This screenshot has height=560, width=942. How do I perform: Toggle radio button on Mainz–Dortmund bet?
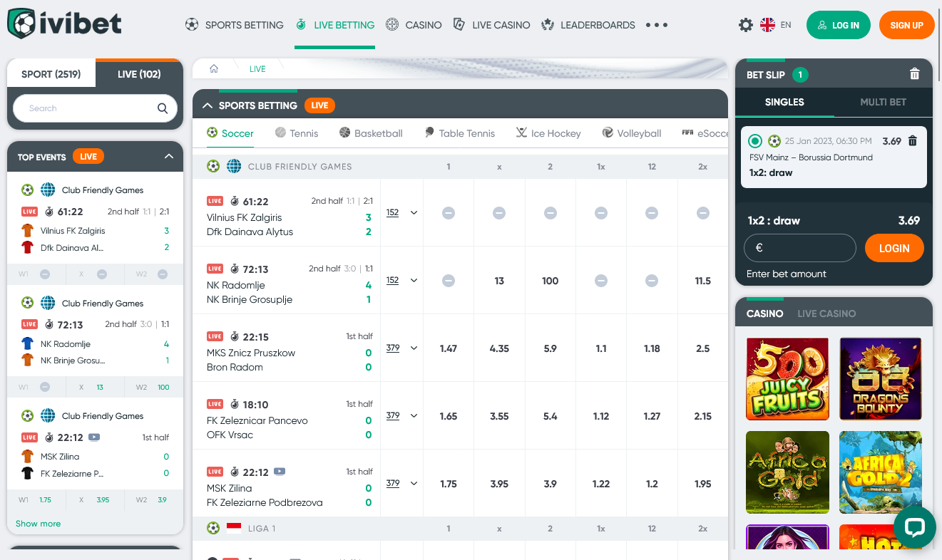coord(755,141)
